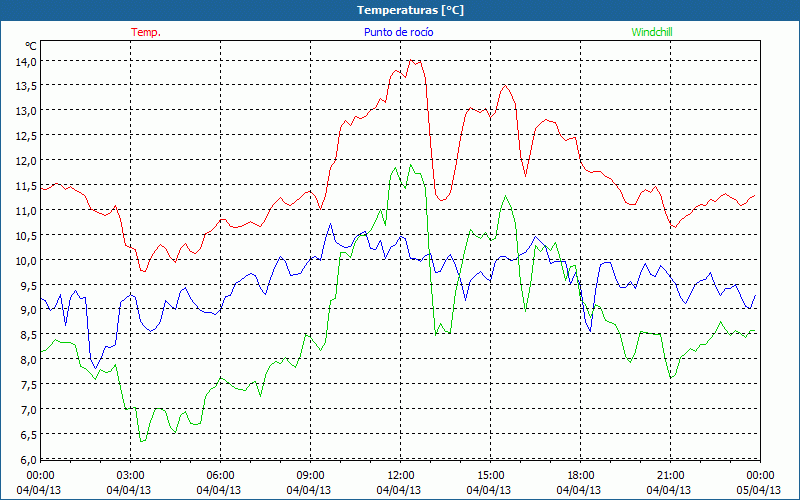Click the 15:00 time axis label

pos(491,475)
